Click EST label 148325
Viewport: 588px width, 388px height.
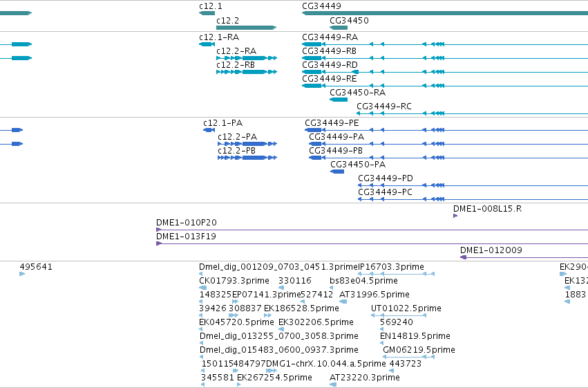(x=216, y=295)
